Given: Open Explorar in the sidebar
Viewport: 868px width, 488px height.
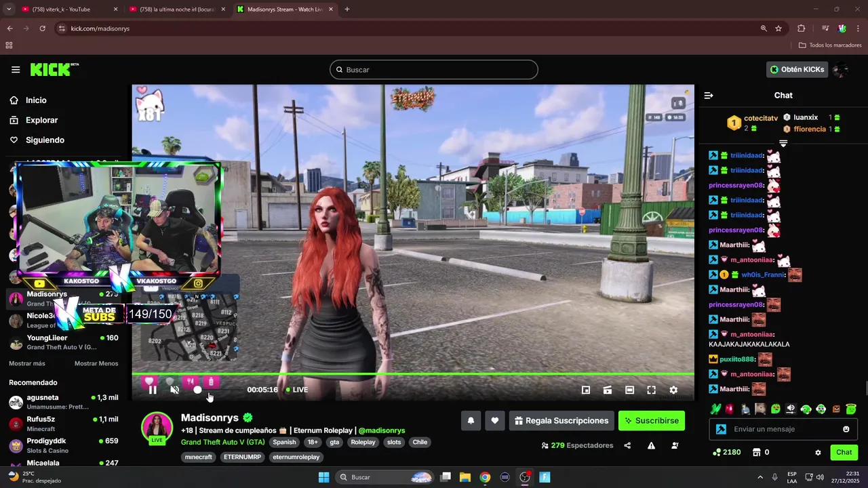Looking at the screenshot, I should [x=41, y=120].
